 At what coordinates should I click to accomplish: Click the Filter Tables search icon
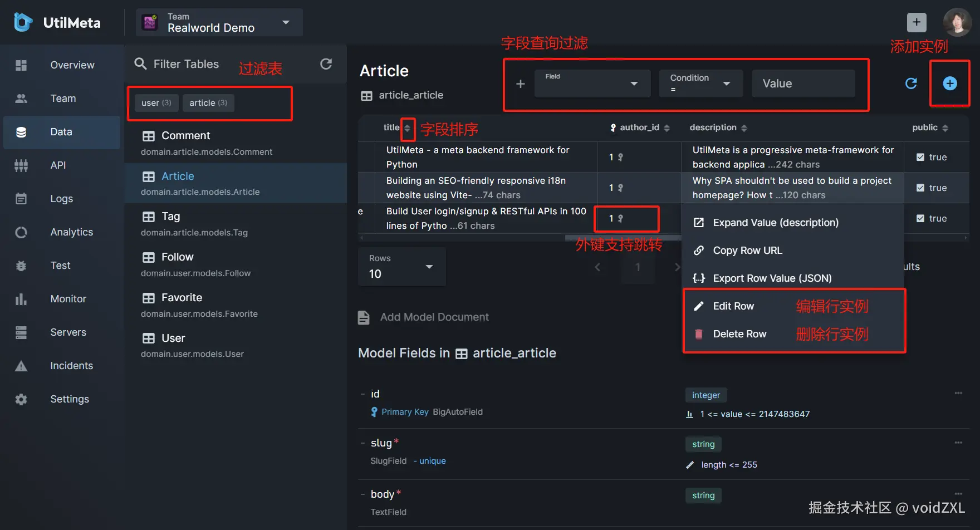click(x=141, y=64)
